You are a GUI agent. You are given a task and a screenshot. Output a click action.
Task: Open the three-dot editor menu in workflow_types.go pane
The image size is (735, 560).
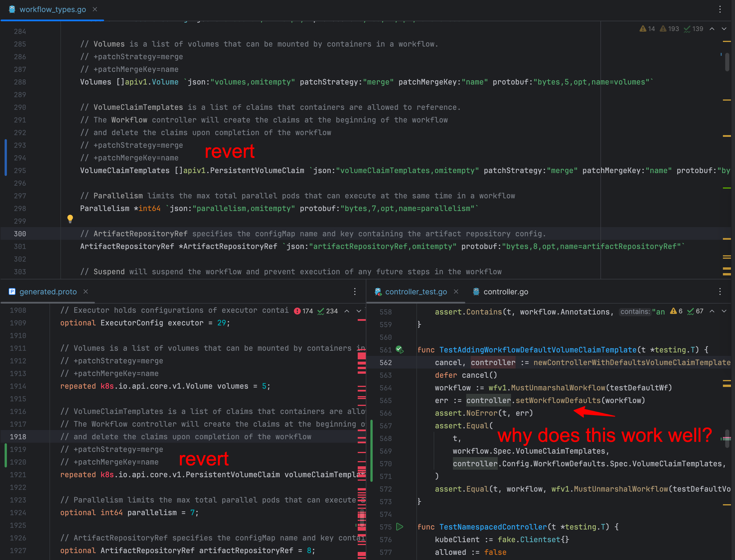point(720,9)
